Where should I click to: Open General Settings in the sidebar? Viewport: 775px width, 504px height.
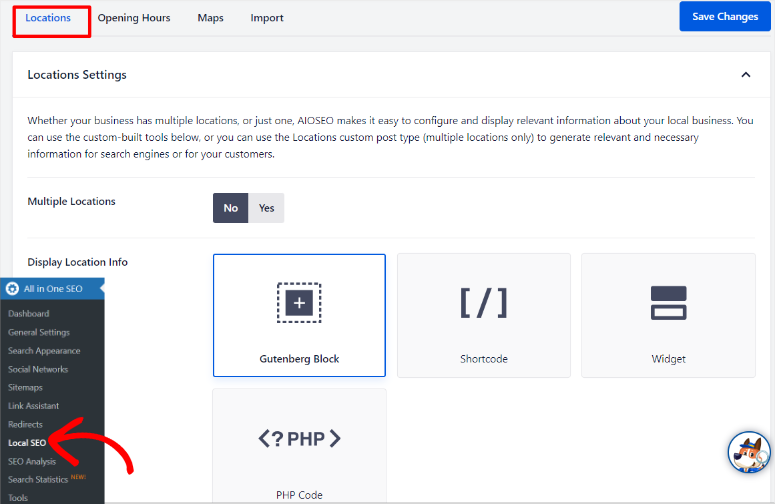39,332
